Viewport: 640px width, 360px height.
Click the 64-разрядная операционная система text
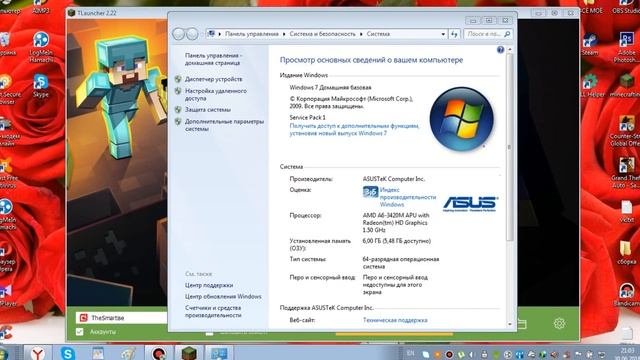click(401, 263)
